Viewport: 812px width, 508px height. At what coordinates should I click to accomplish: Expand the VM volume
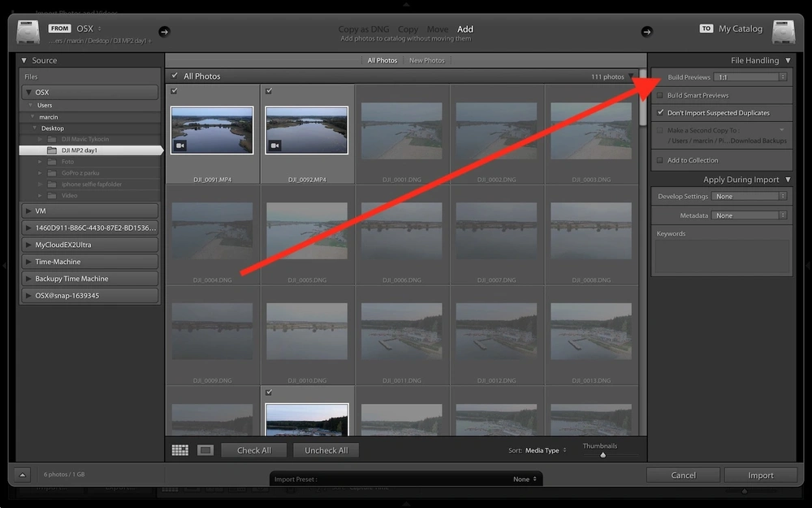click(28, 211)
